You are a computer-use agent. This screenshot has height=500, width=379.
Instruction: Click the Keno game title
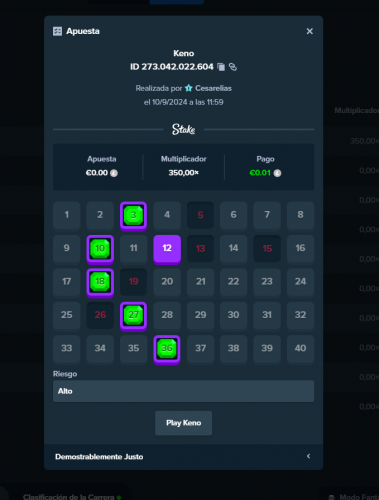point(184,53)
